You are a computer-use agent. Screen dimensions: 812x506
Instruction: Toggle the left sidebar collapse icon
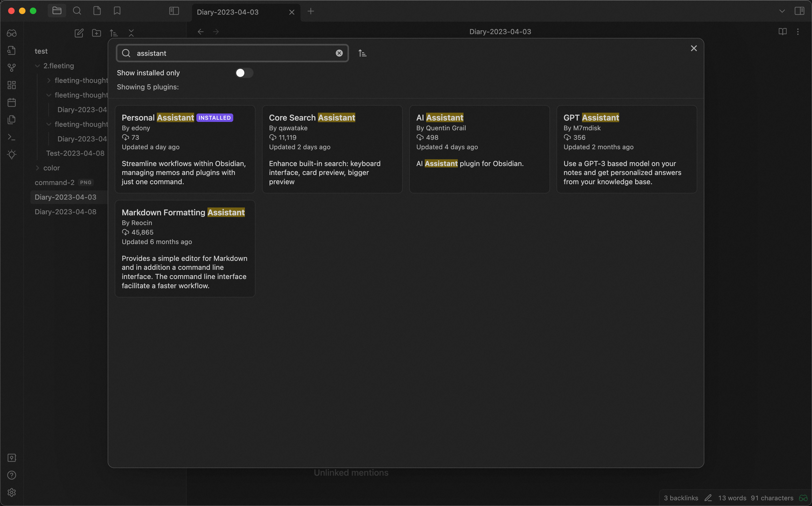174,11
